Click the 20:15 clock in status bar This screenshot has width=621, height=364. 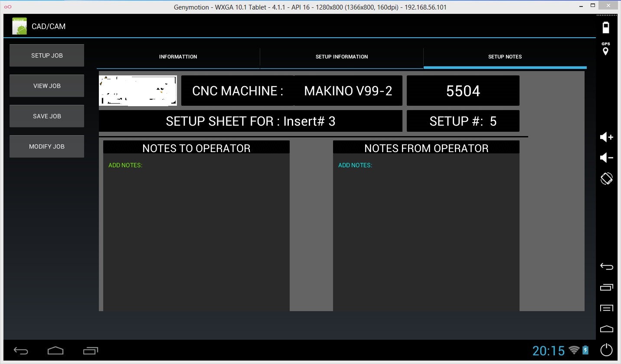[549, 351]
